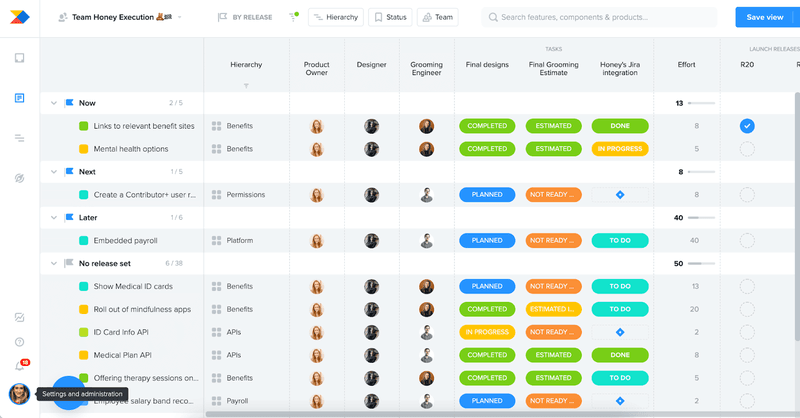Screen dimensions: 800x418
Task: Click the Jira diamond icon for ID Card Info API
Action: [619, 332]
